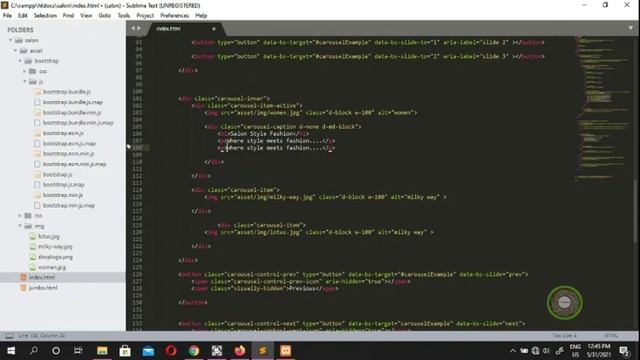Switch to Firefox on the taskbar
Viewport: 640px width, 360px height.
(x=240, y=351)
